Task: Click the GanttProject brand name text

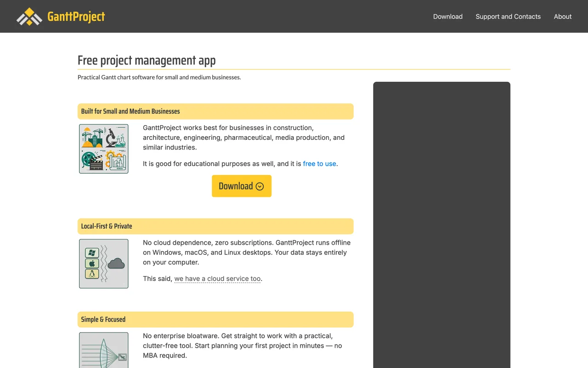Action: tap(76, 17)
